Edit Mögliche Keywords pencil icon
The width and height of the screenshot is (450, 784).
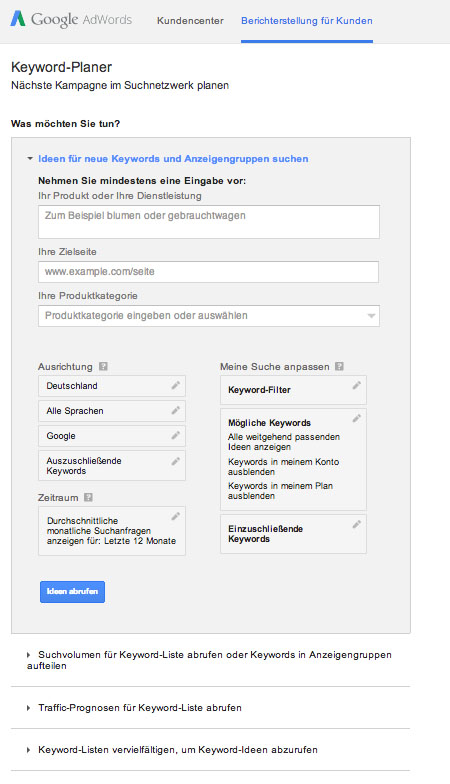[x=356, y=418]
